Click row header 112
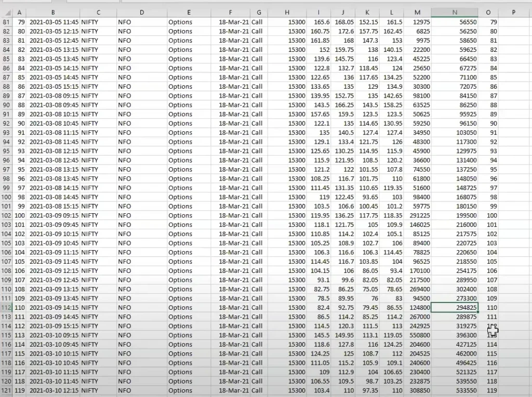This screenshot has height=397, width=532. click(x=6, y=308)
